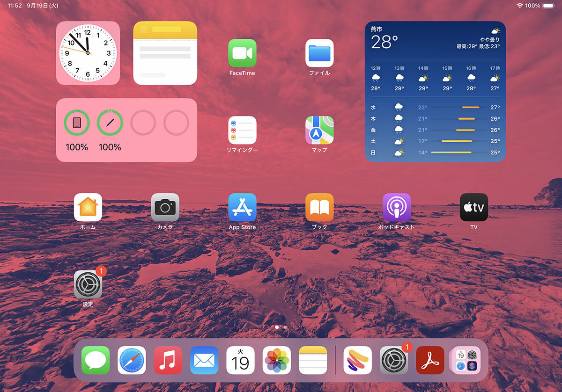Open the Apple TV app
The height and width of the screenshot is (392, 562).
pyautogui.click(x=474, y=207)
